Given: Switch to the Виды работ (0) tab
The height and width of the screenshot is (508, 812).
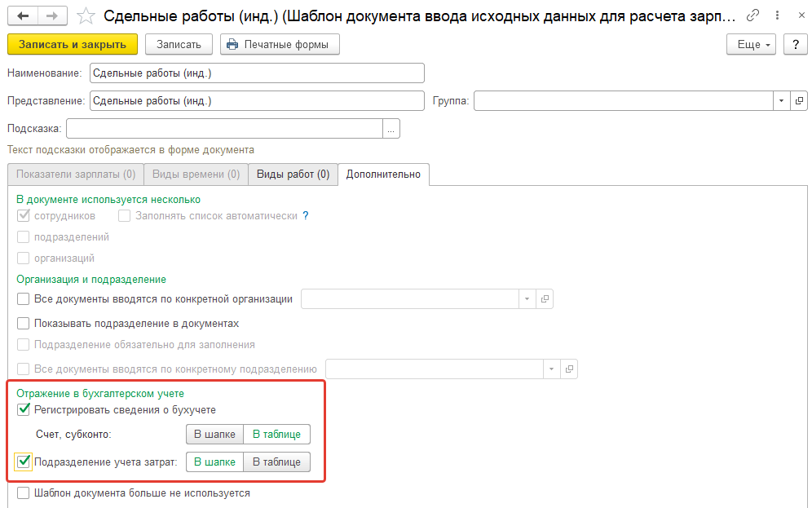Looking at the screenshot, I should tap(293, 174).
